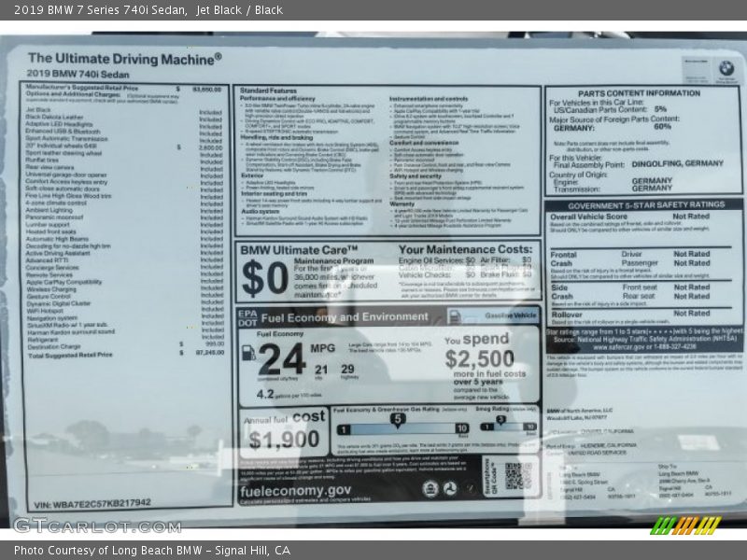Click the 'BMW Ultimate Care' heading

(299, 250)
